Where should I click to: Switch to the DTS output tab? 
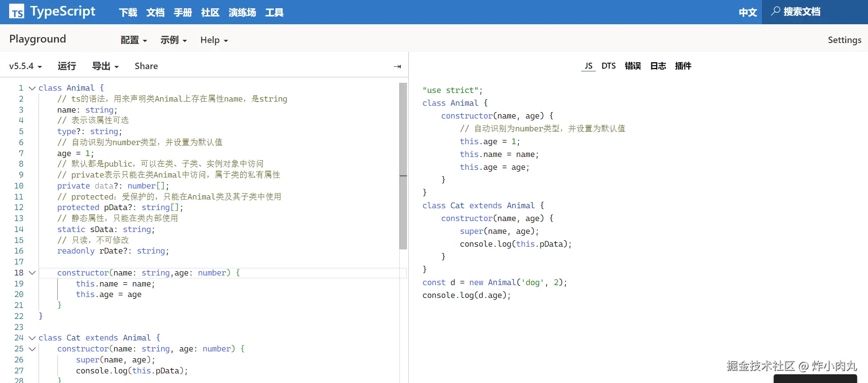[608, 66]
